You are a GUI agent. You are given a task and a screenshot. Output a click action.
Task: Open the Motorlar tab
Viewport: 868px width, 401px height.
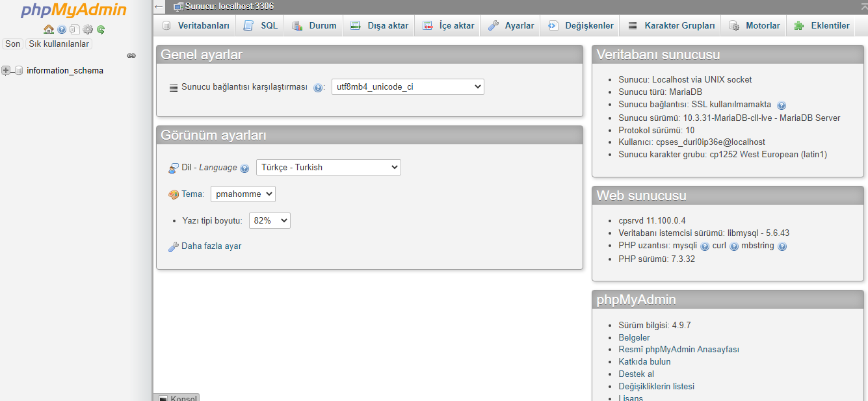click(754, 25)
